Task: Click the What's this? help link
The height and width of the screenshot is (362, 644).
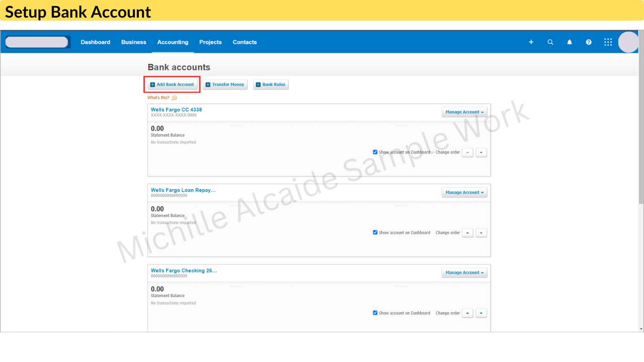Action: coord(158,98)
